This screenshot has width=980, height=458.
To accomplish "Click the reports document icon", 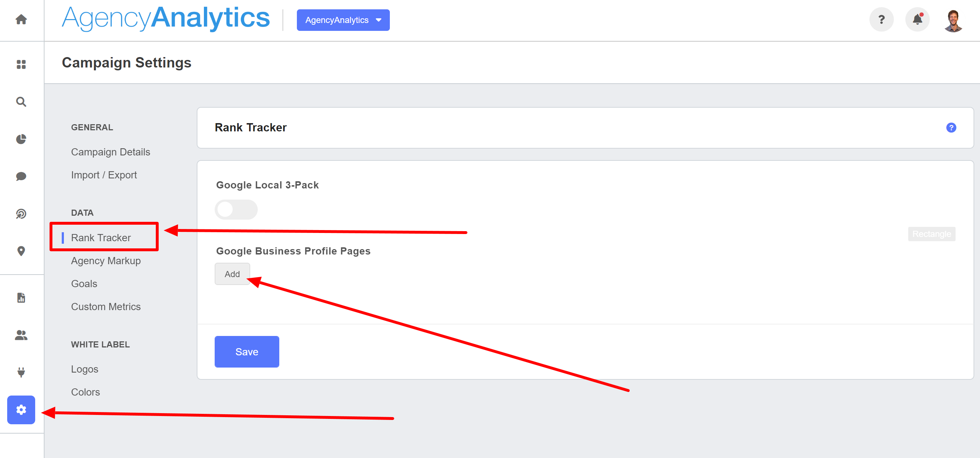I will click(x=21, y=298).
